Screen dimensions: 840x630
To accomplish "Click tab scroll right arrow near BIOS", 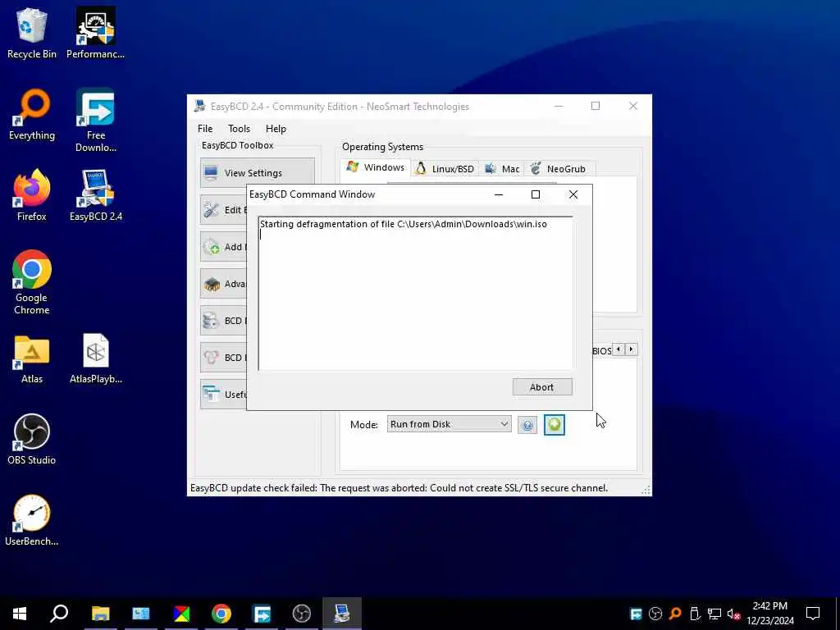I will coord(631,349).
